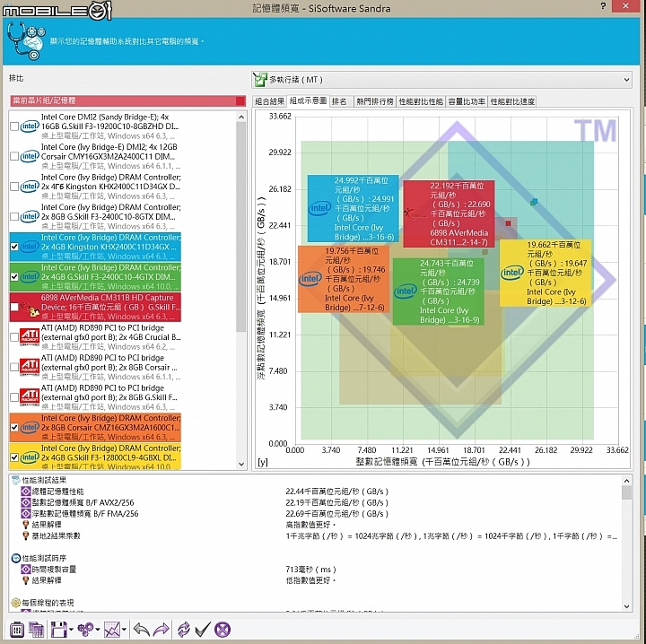Click the teal data point marker on the chart
The height and width of the screenshot is (644, 646).
[534, 202]
